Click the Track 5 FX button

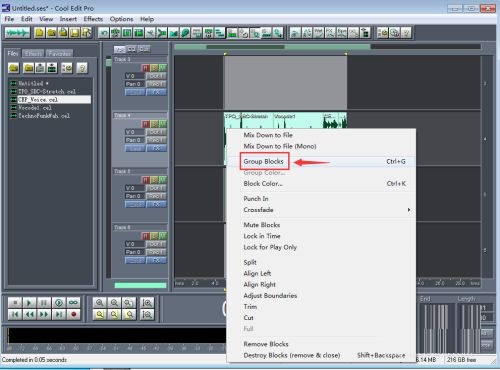pyautogui.click(x=156, y=204)
